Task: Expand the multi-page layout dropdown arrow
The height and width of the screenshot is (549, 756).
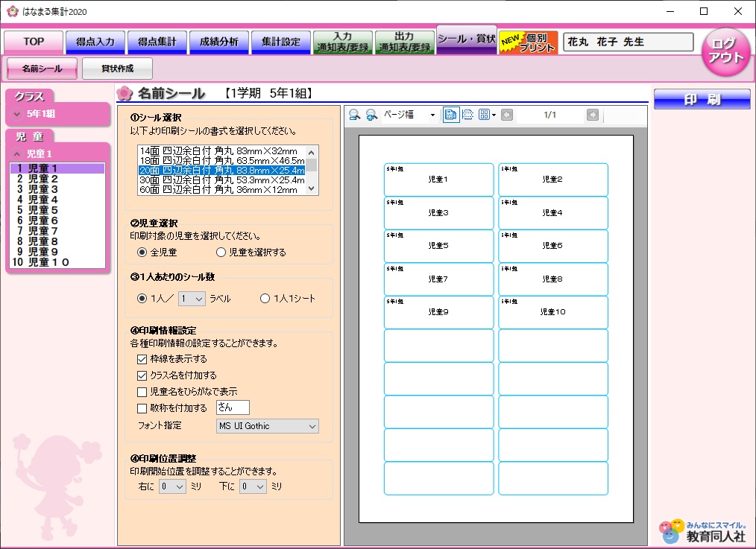Action: tap(494, 115)
